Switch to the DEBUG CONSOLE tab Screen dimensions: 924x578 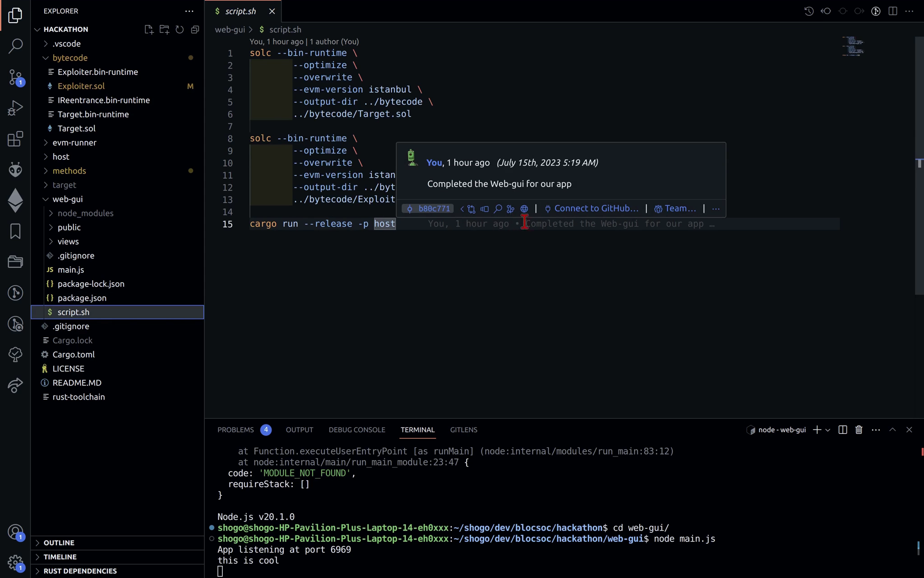(x=357, y=430)
